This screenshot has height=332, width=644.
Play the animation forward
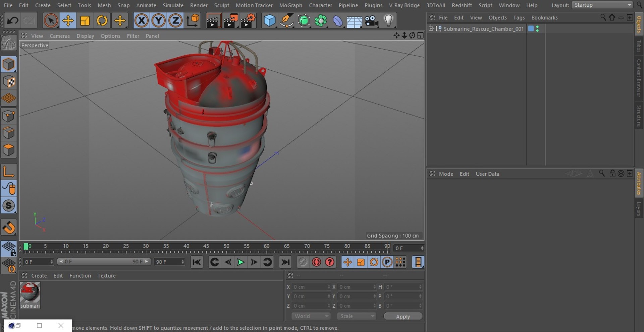click(240, 262)
